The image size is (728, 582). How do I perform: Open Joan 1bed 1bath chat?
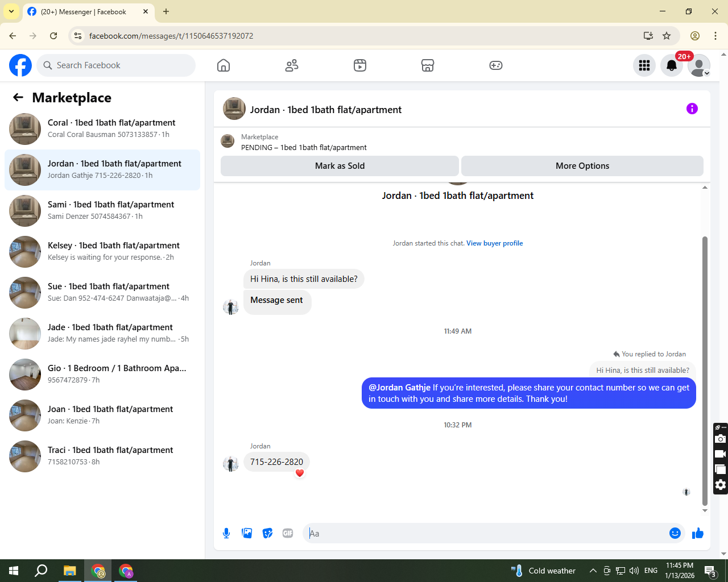[102, 415]
